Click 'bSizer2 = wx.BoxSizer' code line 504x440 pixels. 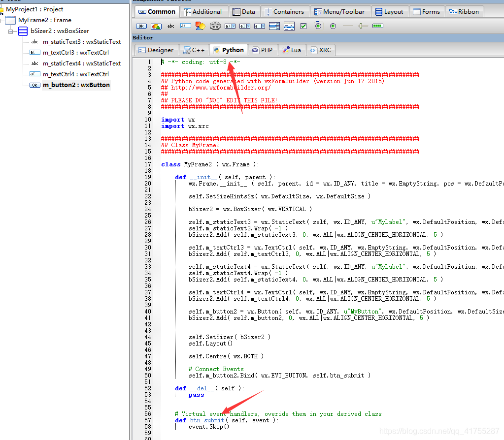[x=250, y=209]
